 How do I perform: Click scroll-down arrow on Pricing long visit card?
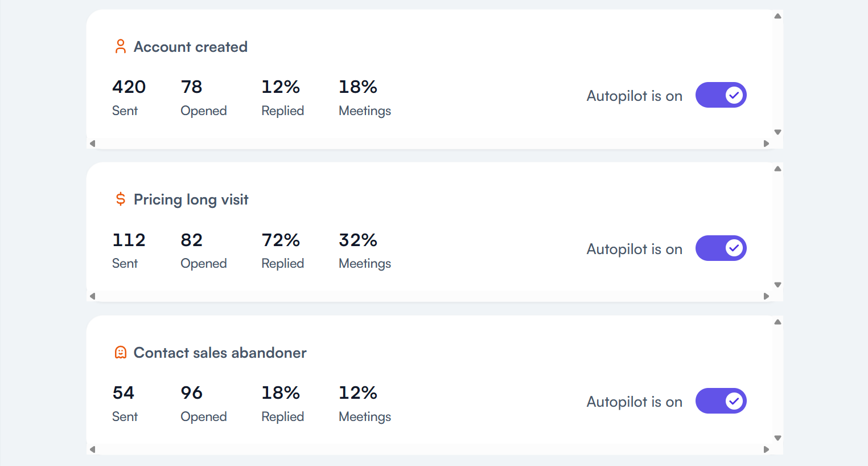coord(778,285)
